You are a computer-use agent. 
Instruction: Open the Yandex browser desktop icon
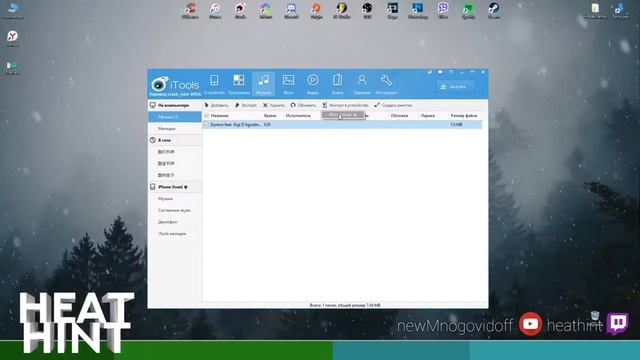(12, 39)
